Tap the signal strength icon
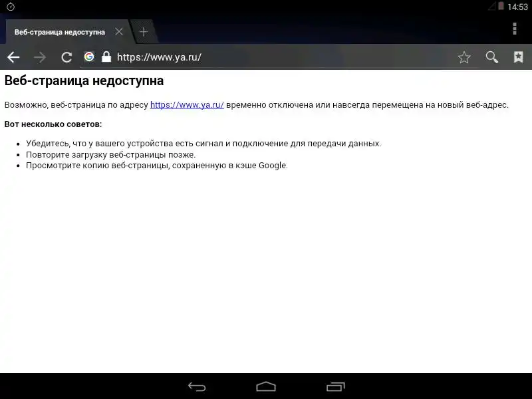This screenshot has height=399, width=532. 491,6
